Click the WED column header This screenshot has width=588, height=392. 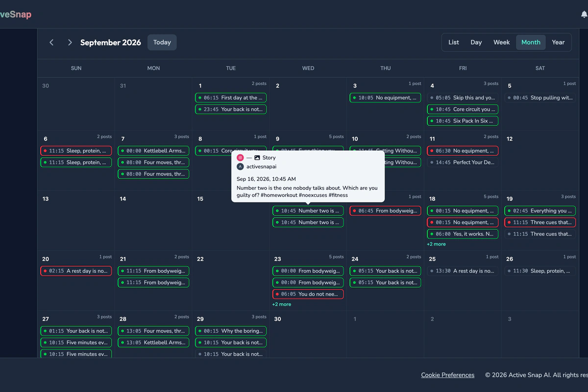click(308, 68)
